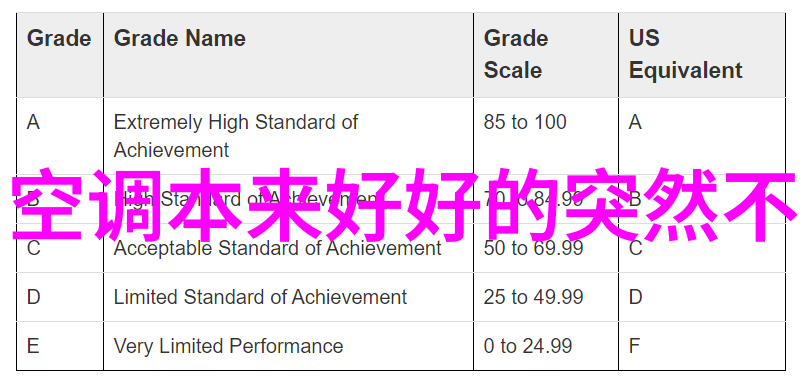Select the 85 to 100 cell
Screen dimensions: 804x391
[x=546, y=136]
